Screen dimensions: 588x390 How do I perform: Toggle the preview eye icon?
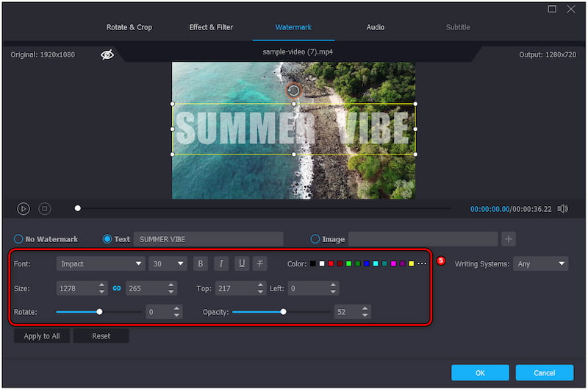(x=107, y=54)
